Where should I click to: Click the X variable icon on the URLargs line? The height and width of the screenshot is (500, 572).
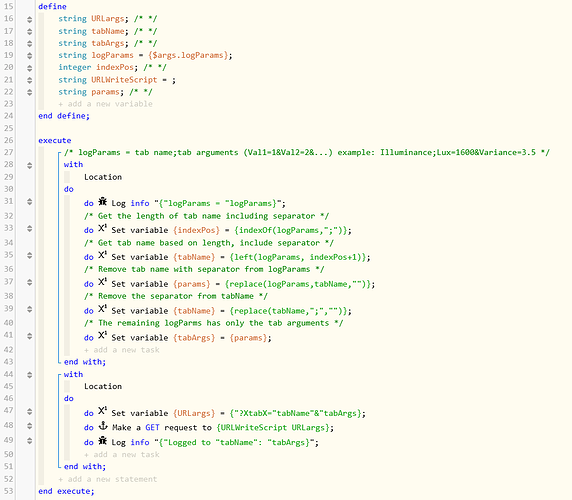click(x=102, y=411)
